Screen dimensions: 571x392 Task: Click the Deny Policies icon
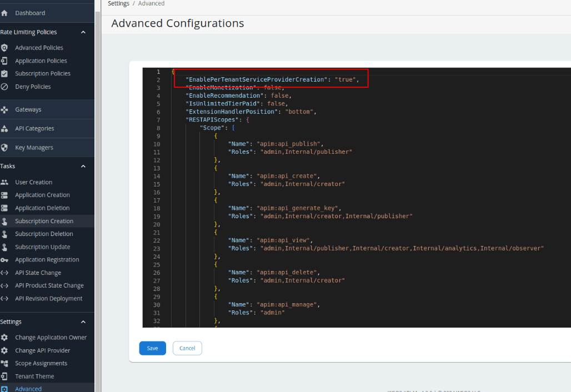6,86
